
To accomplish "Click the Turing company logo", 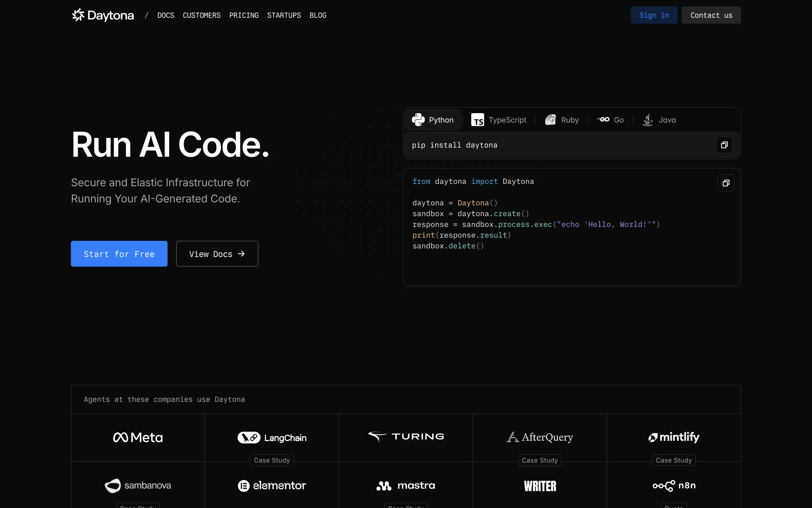I will click(x=406, y=437).
